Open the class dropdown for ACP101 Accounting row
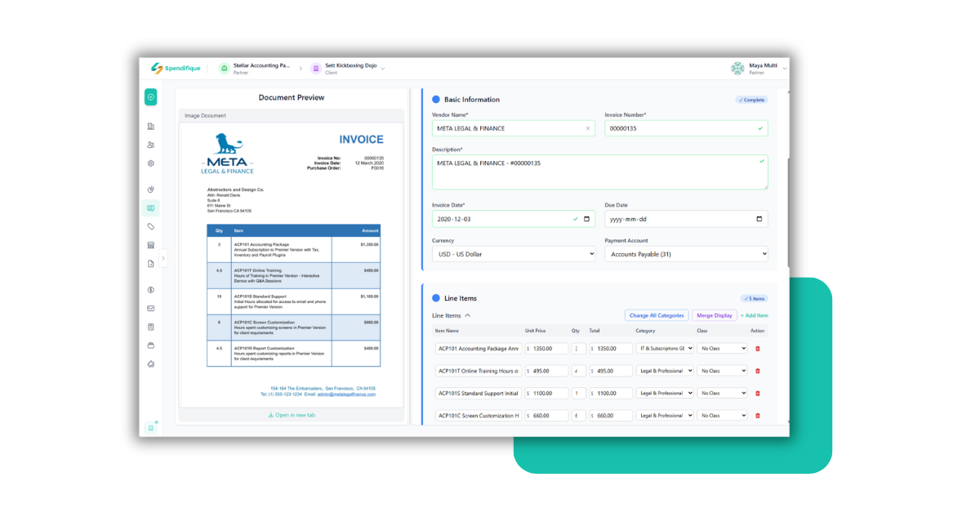The width and height of the screenshot is (980, 513). tap(722, 349)
